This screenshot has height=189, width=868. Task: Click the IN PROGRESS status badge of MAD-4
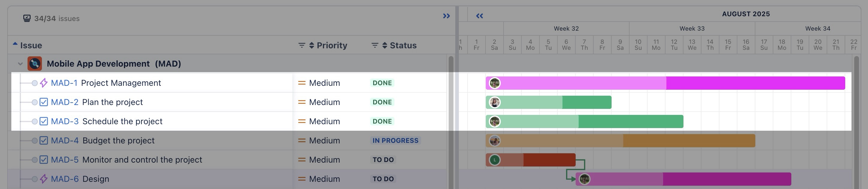395,140
